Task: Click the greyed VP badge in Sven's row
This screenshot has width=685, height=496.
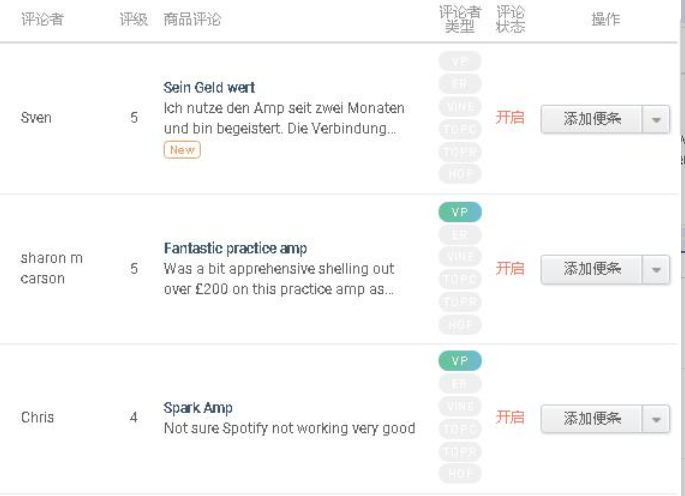Action: pyautogui.click(x=460, y=61)
